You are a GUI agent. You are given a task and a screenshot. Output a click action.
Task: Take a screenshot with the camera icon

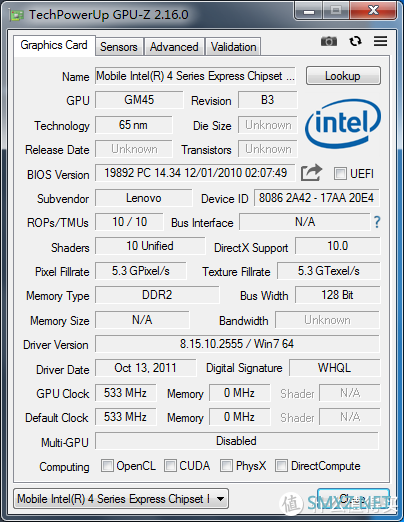click(329, 41)
